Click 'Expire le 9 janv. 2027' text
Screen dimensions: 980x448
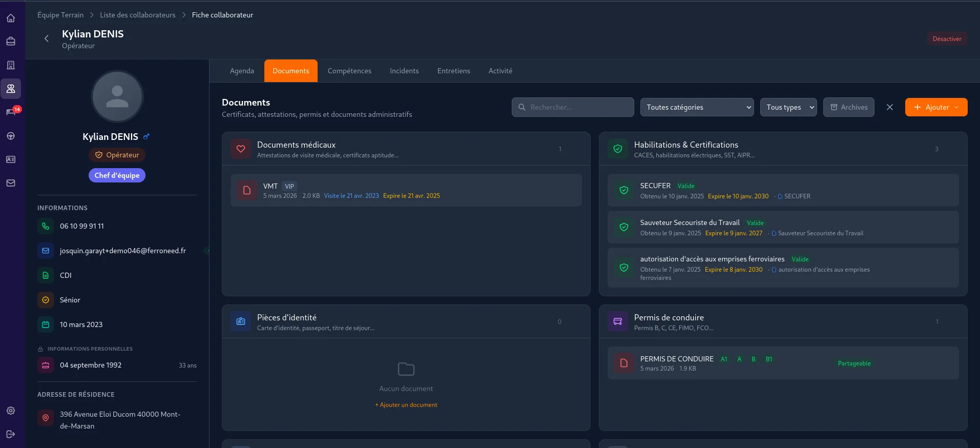click(734, 233)
